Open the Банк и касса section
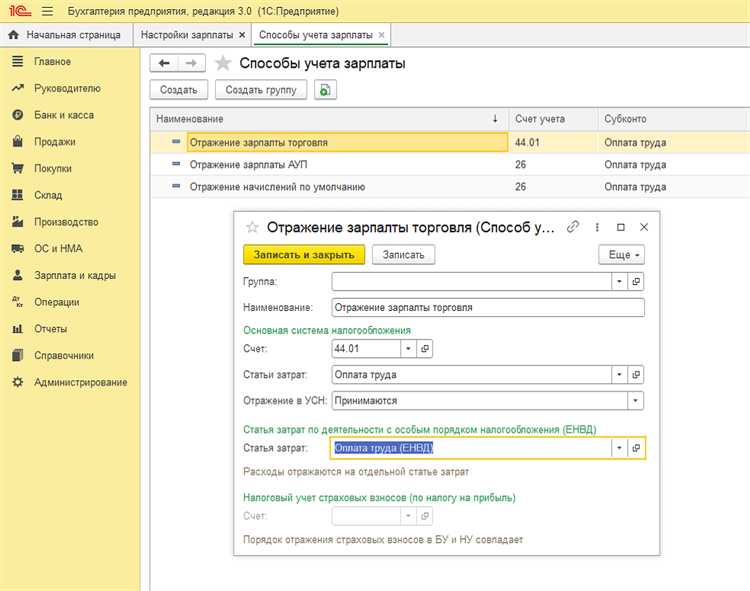 click(x=64, y=115)
